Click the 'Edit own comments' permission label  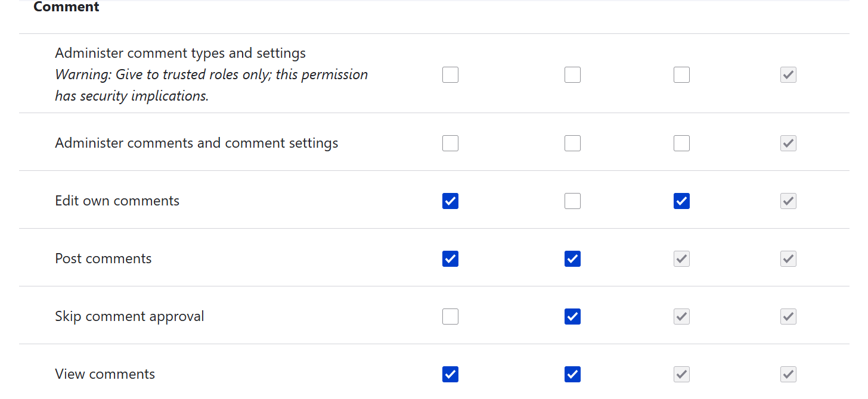[117, 201]
